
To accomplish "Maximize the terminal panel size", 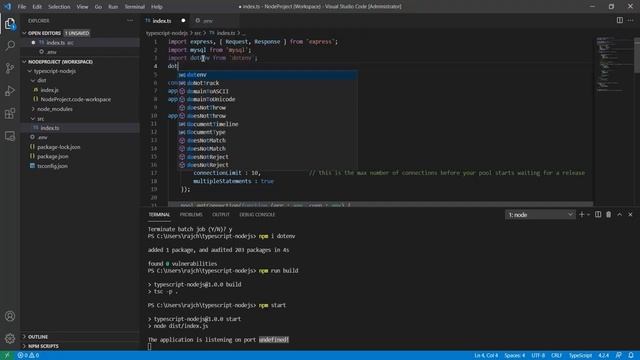I will click(x=620, y=215).
